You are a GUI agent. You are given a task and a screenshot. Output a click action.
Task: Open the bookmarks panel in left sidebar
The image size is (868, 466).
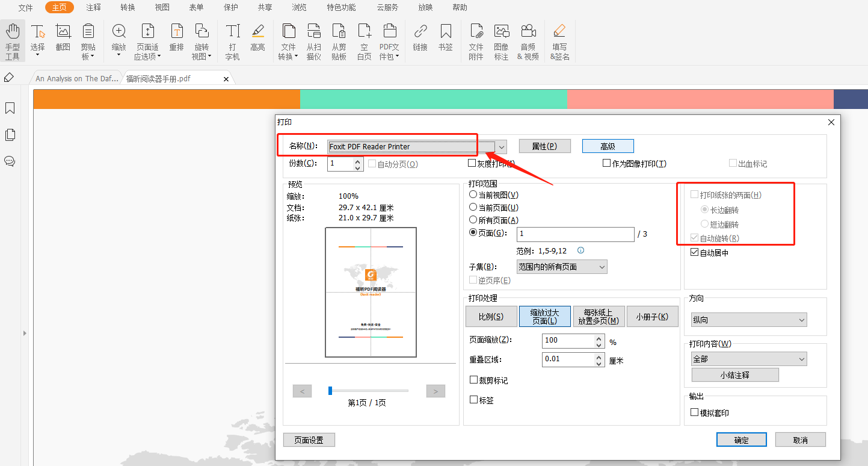coord(10,108)
